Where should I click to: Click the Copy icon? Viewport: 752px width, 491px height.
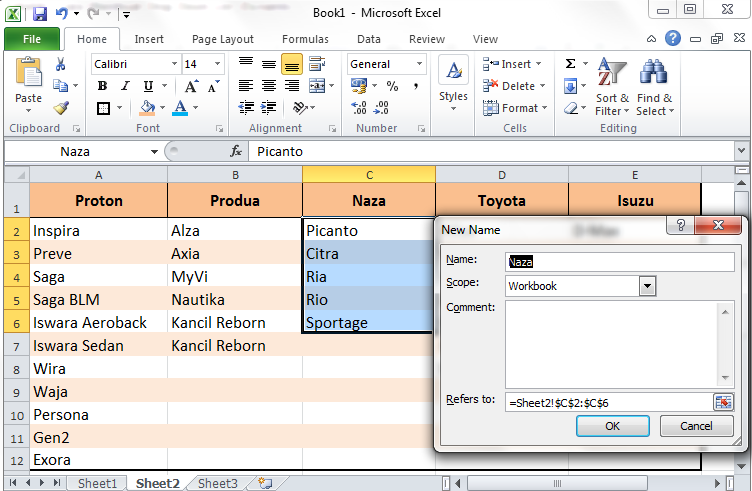point(60,85)
